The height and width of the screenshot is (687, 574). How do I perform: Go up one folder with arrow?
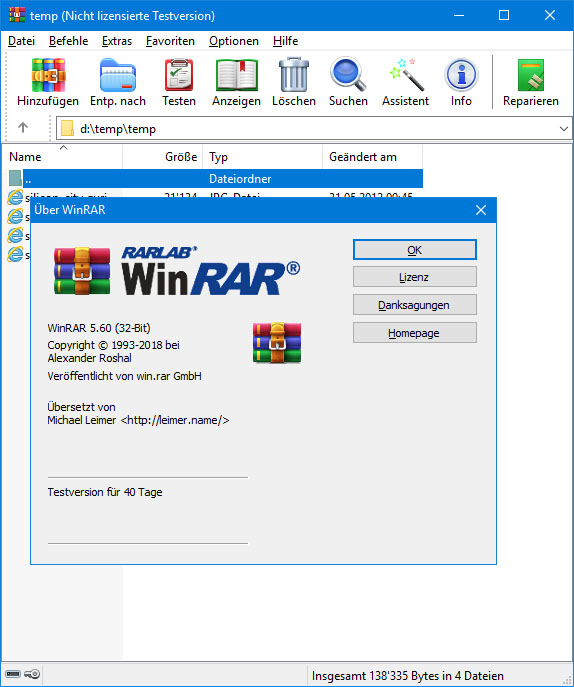coord(23,128)
